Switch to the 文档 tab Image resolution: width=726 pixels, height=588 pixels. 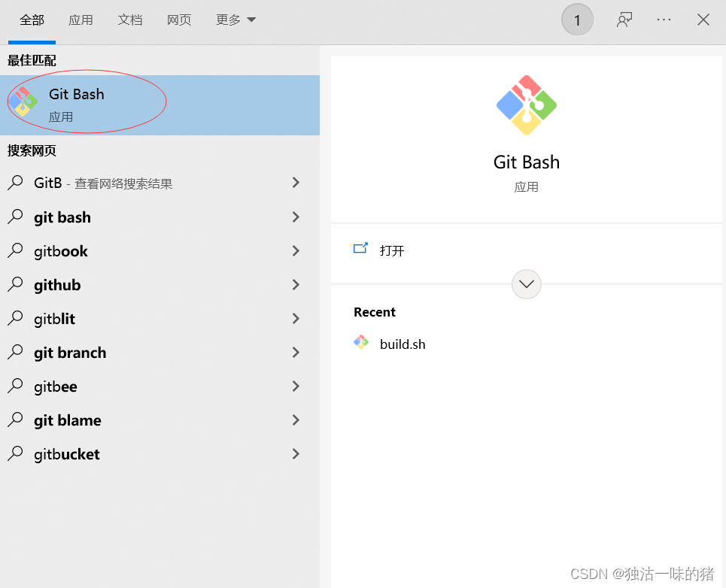[129, 20]
